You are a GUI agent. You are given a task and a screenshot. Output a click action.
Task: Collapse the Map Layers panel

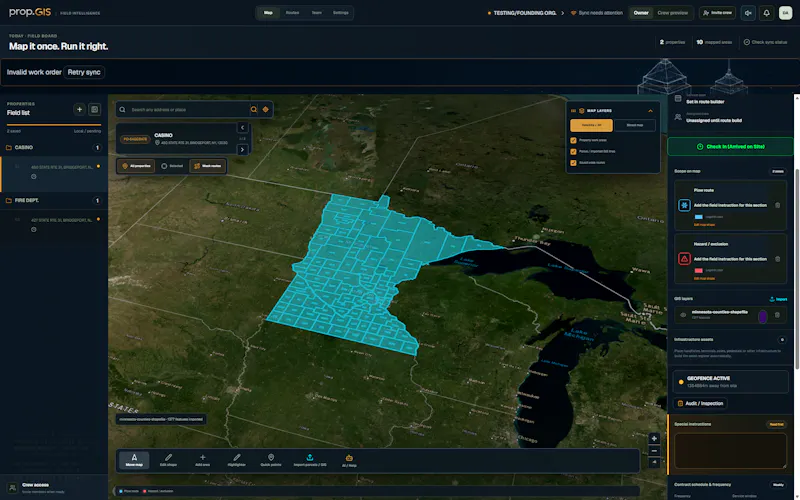(x=650, y=111)
